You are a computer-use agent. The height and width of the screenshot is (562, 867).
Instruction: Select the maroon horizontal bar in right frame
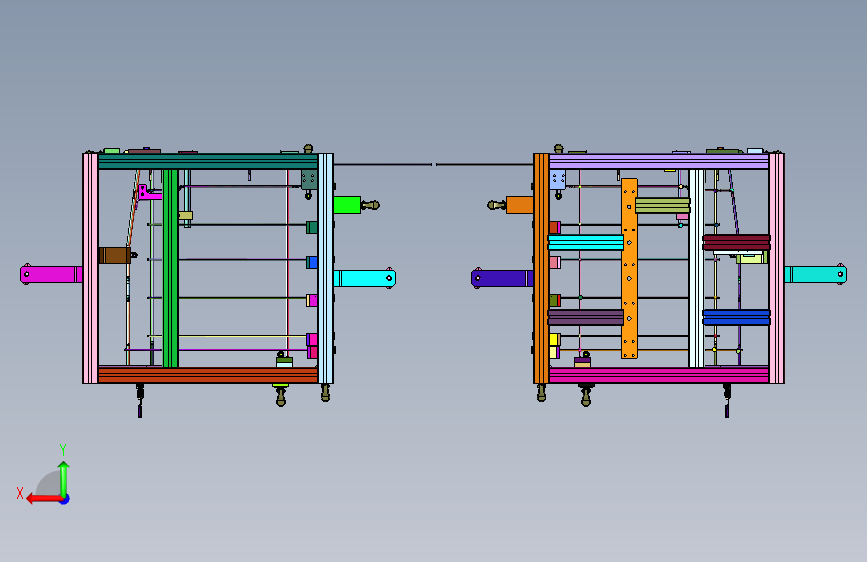click(x=737, y=242)
